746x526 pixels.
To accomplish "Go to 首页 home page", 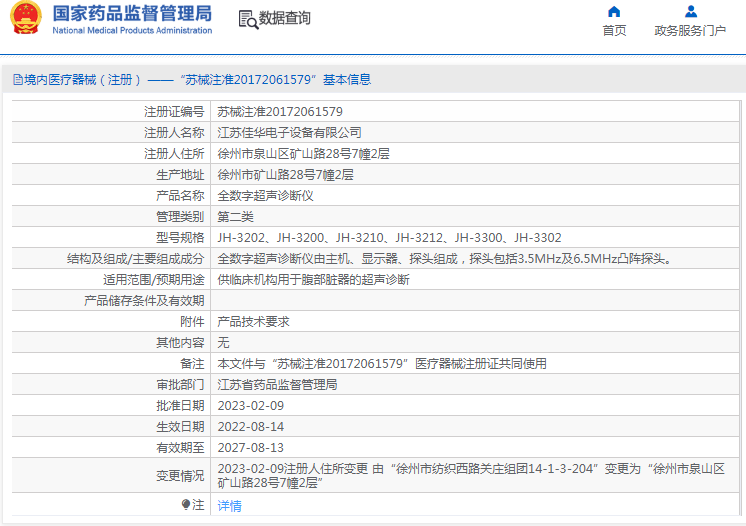I will pos(614,30).
